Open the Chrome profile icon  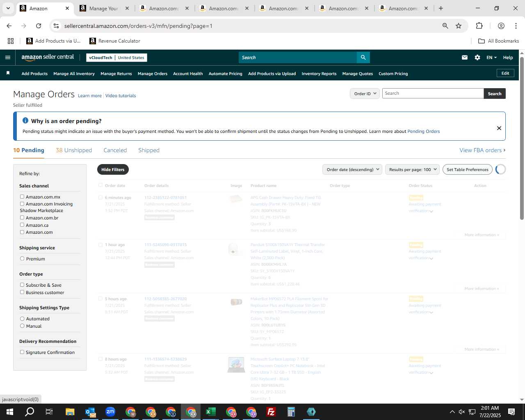pyautogui.click(x=501, y=26)
